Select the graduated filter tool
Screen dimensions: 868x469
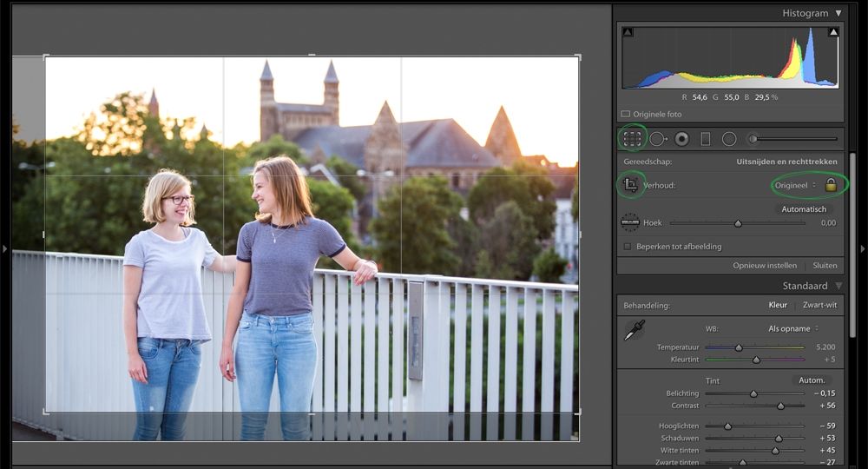point(706,139)
